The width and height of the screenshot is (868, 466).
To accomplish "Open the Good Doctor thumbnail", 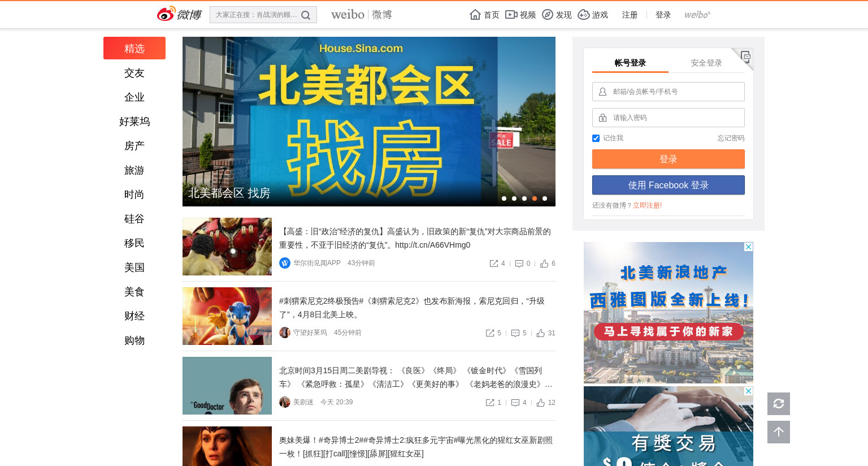I will (x=227, y=386).
